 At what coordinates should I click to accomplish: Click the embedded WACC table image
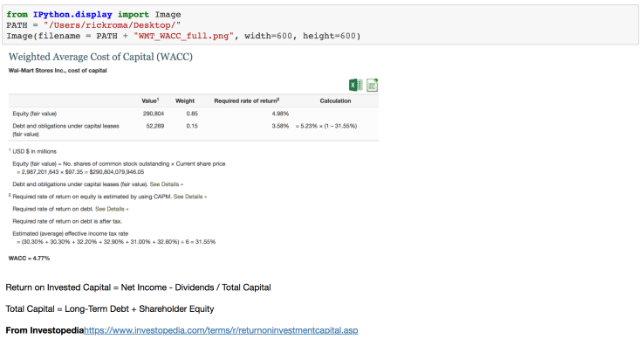tap(194, 156)
